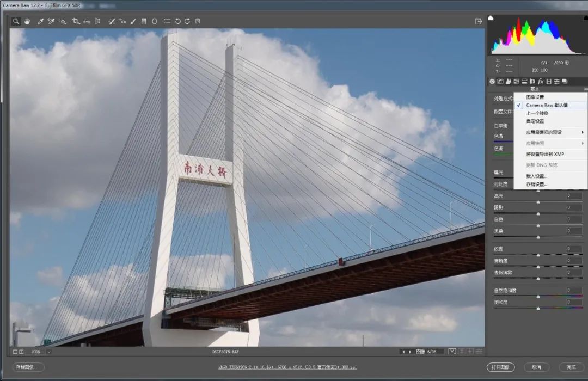Viewport: 588px width, 381px height.
Task: Click the 打开图像 button
Action: coord(500,367)
